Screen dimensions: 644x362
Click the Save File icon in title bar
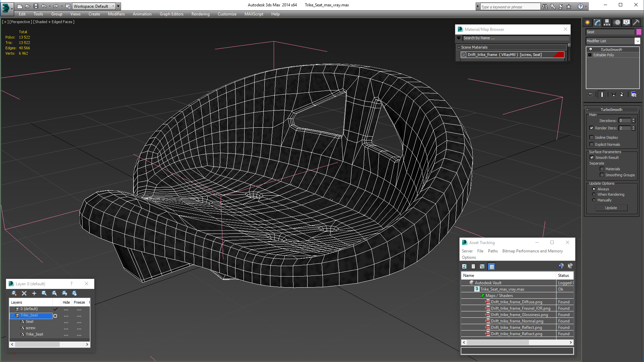(x=36, y=6)
